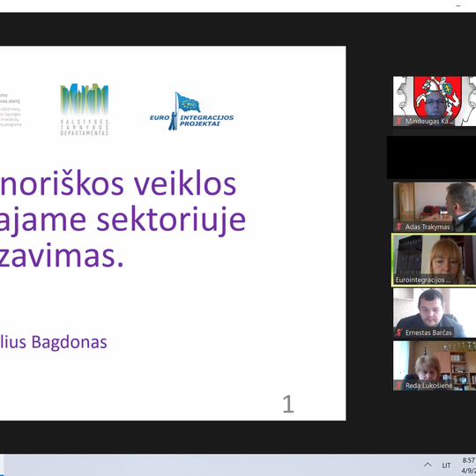Click the slide number 1
The image size is (476, 476).
click(288, 404)
